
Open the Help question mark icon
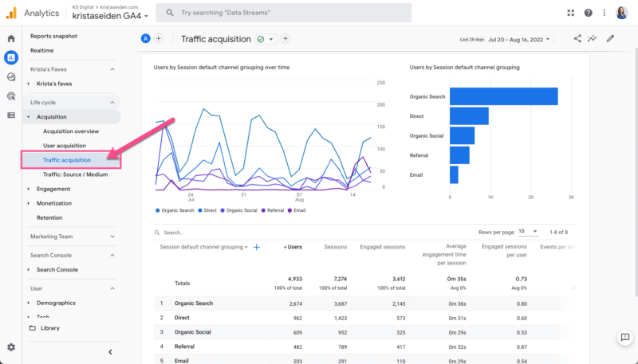coord(588,13)
